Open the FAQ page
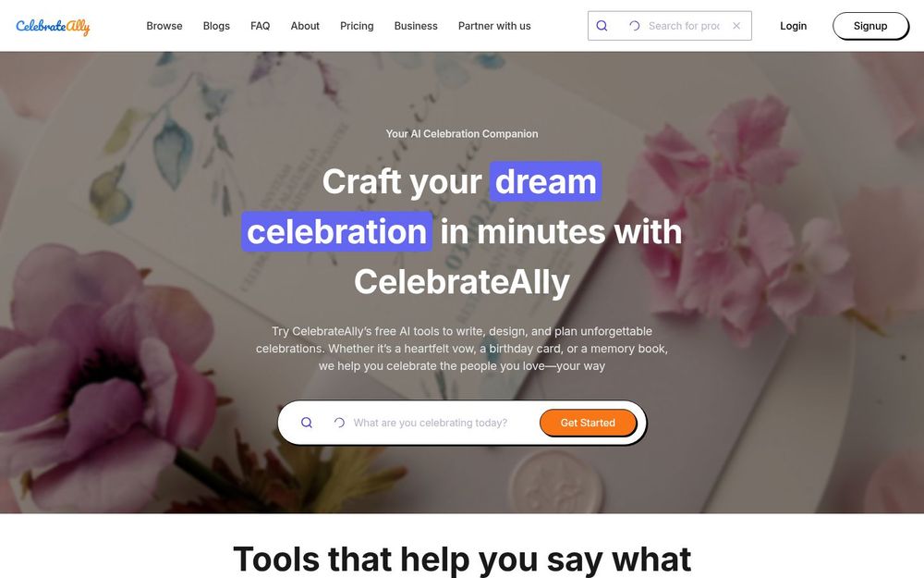The height and width of the screenshot is (578, 924). [260, 26]
